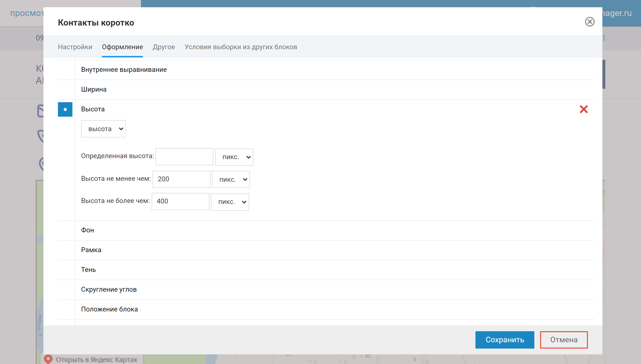641x364 pixels.
Task: Switch to the Другое tab
Action: tap(164, 47)
